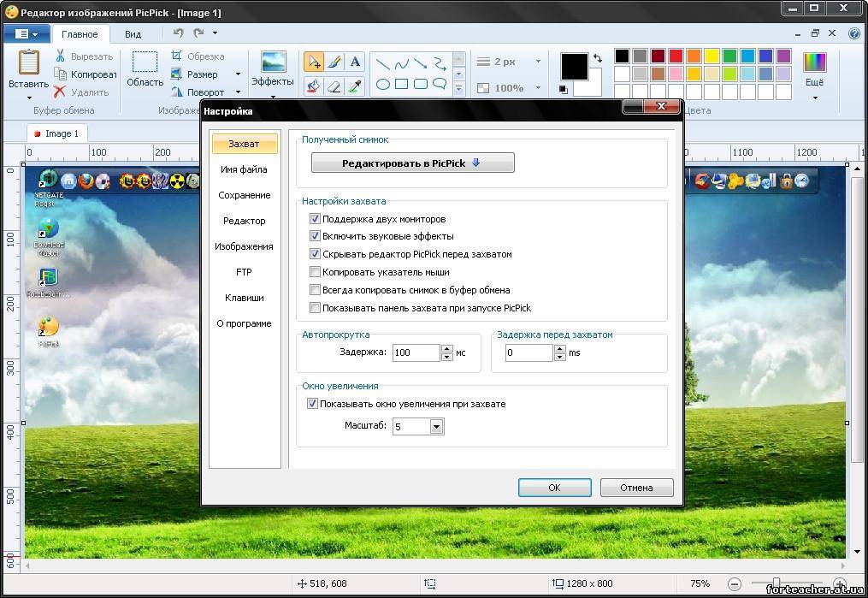Open the Масштаб dropdown list
This screenshot has height=598, width=868.
tap(436, 426)
